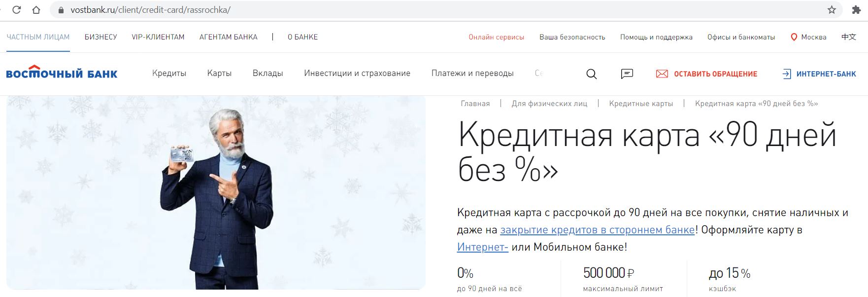Viewport: 868px width, 297px height.
Task: Open the Карты menu
Action: pyautogui.click(x=219, y=73)
